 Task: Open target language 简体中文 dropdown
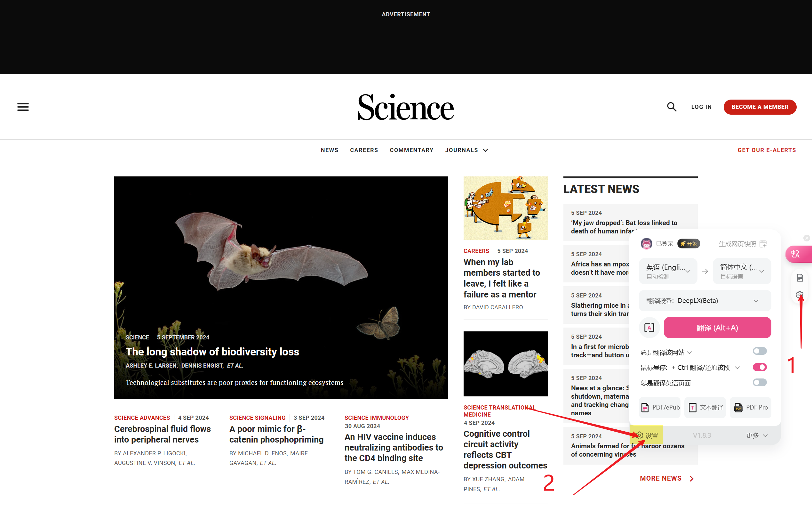click(742, 271)
